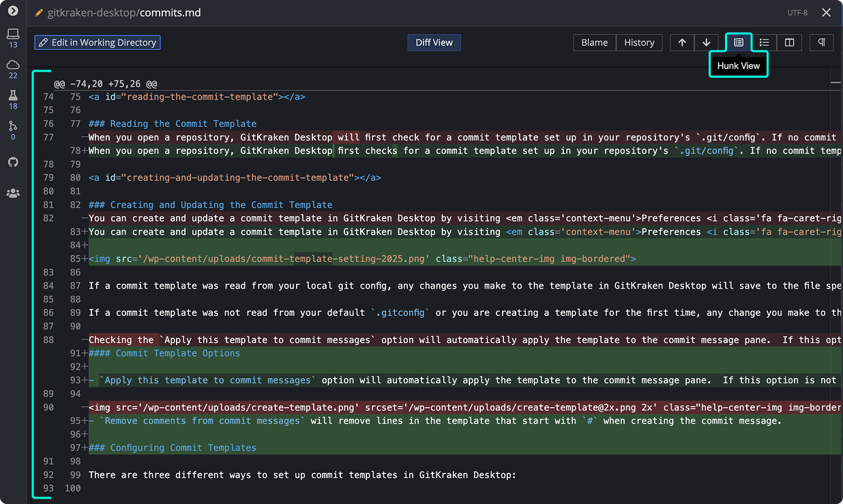This screenshot has width=843, height=504.
Task: Switch to Split View columns icon
Action: 789,42
